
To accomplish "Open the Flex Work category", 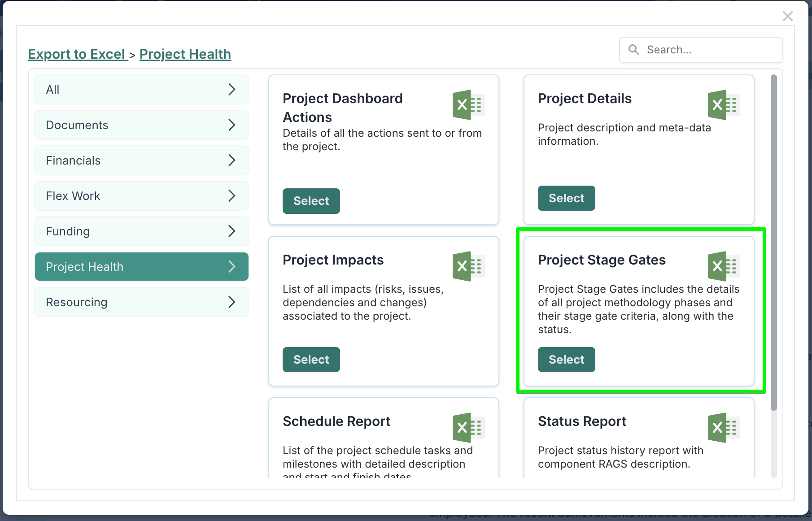I will [142, 196].
